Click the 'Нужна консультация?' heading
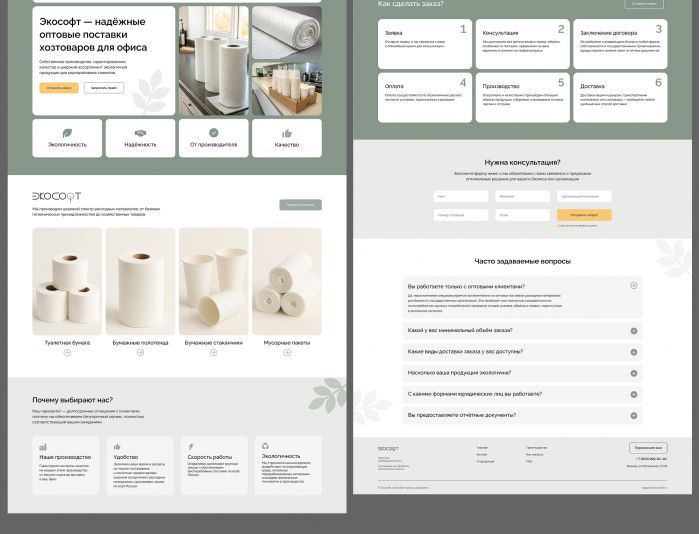This screenshot has width=699, height=534. [522, 163]
